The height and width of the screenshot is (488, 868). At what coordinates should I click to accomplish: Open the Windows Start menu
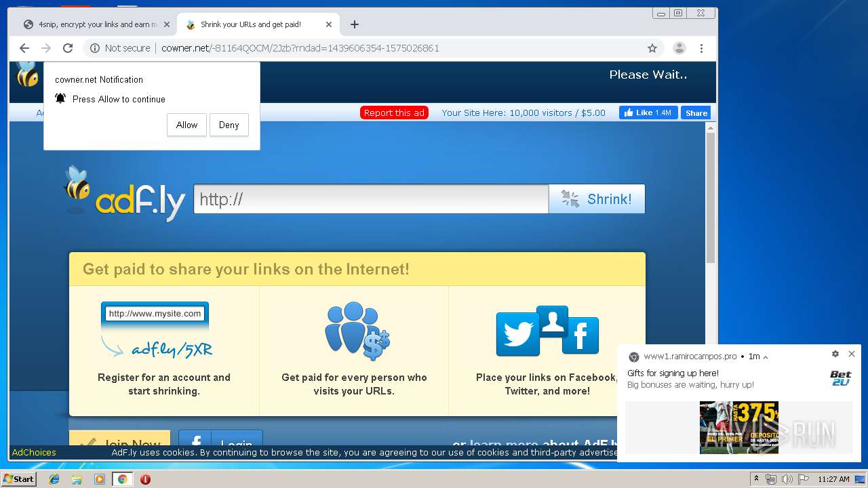pos(19,479)
